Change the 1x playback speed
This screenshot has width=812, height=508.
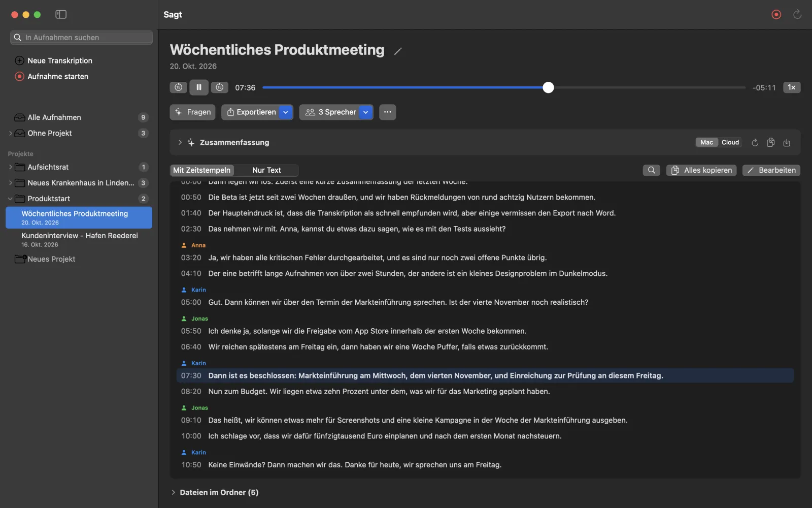click(791, 87)
